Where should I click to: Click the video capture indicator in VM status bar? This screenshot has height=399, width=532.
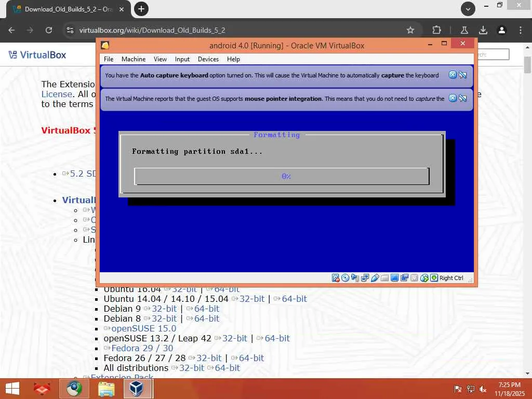[404, 278]
